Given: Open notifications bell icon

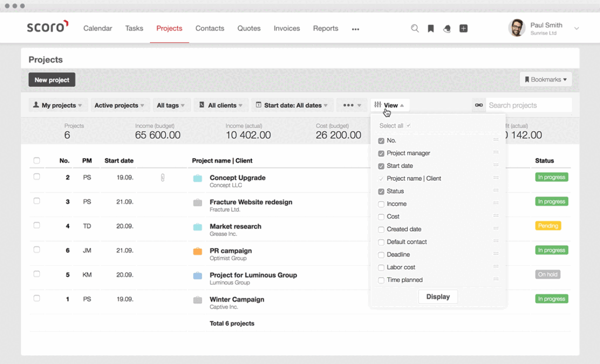Looking at the screenshot, I should click(447, 28).
